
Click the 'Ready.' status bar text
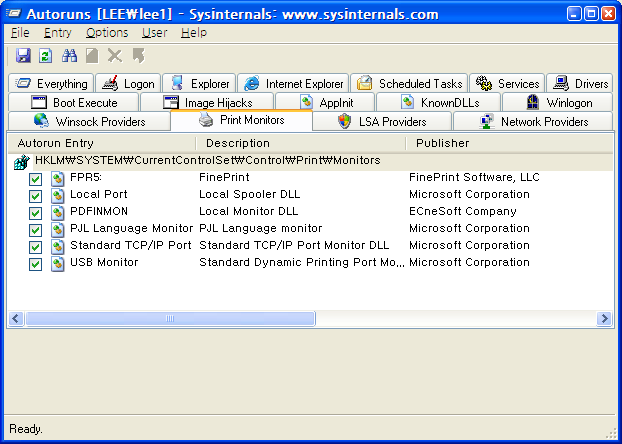coord(26,429)
